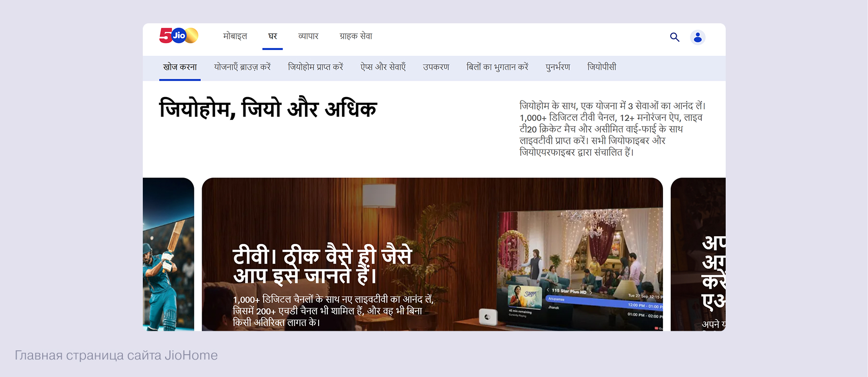Image resolution: width=868 pixels, height=377 pixels.
Task: Open योजनाएँ ब्राउज़ करें tab
Action: point(242,67)
